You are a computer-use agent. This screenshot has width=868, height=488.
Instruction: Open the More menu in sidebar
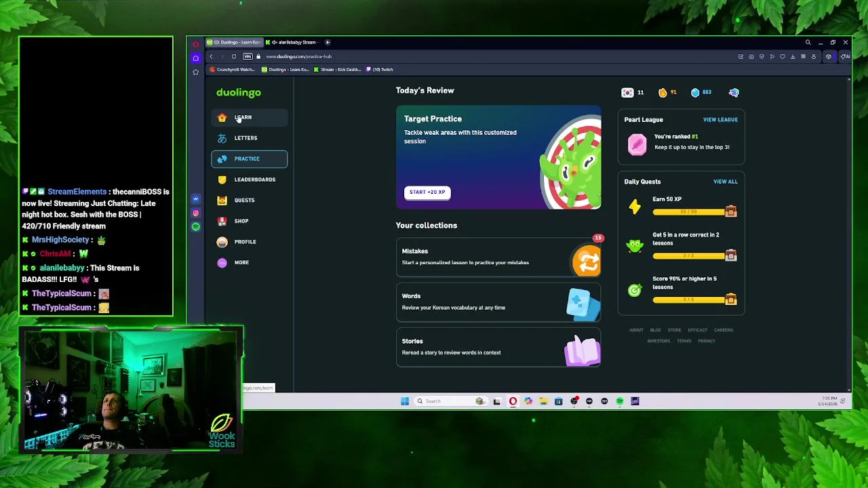click(x=249, y=262)
